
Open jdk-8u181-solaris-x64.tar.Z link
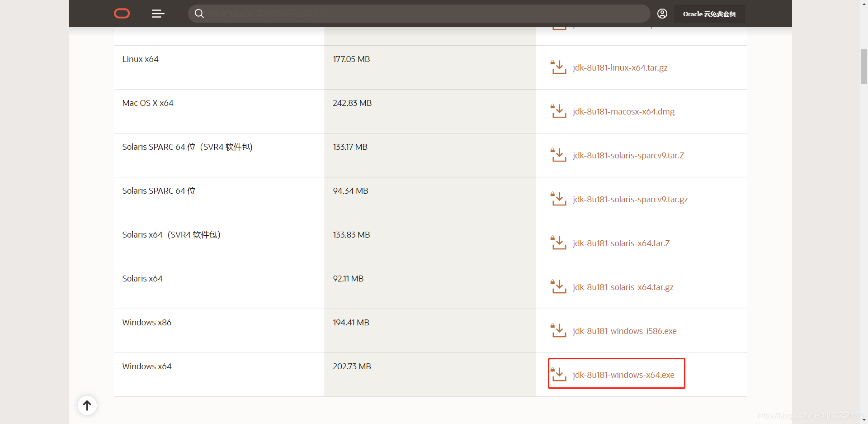(x=621, y=243)
